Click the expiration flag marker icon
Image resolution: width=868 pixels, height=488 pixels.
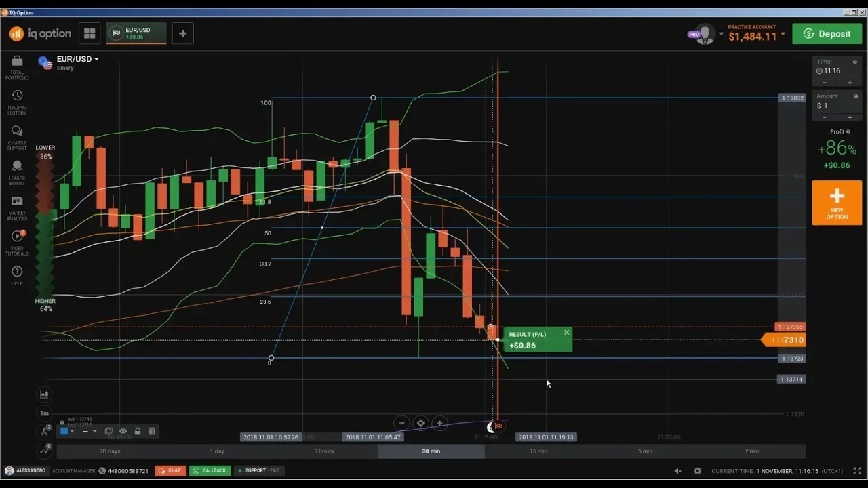pos(498,426)
